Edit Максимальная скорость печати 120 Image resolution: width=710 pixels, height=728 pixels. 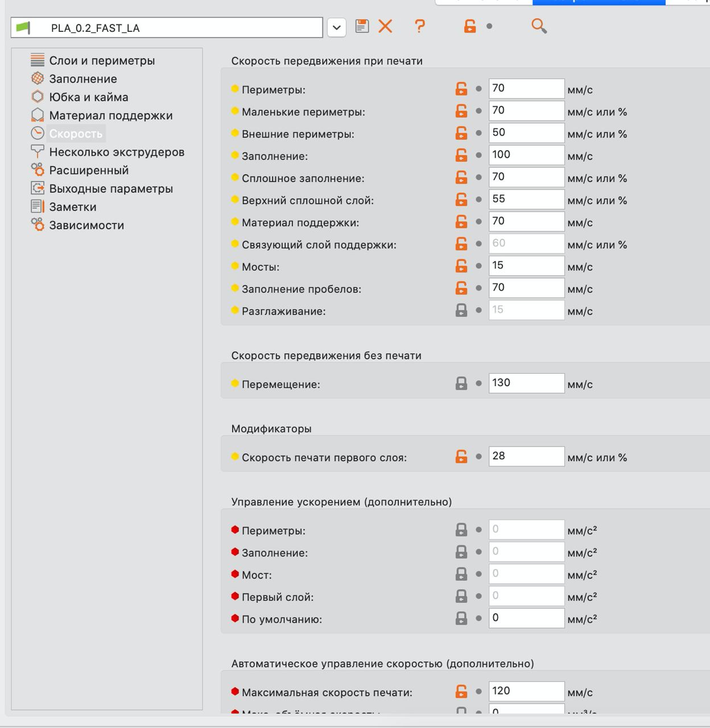(x=526, y=692)
